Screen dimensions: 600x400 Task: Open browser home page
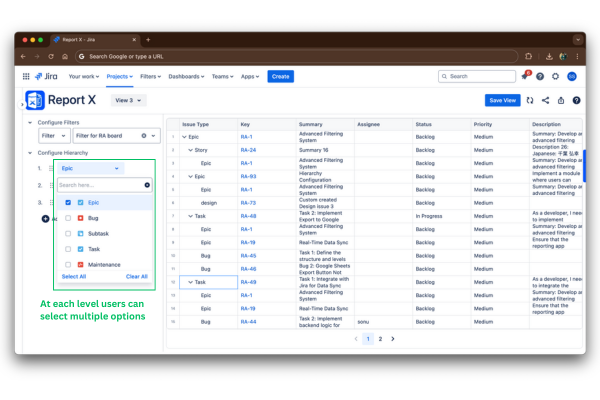tap(65, 56)
